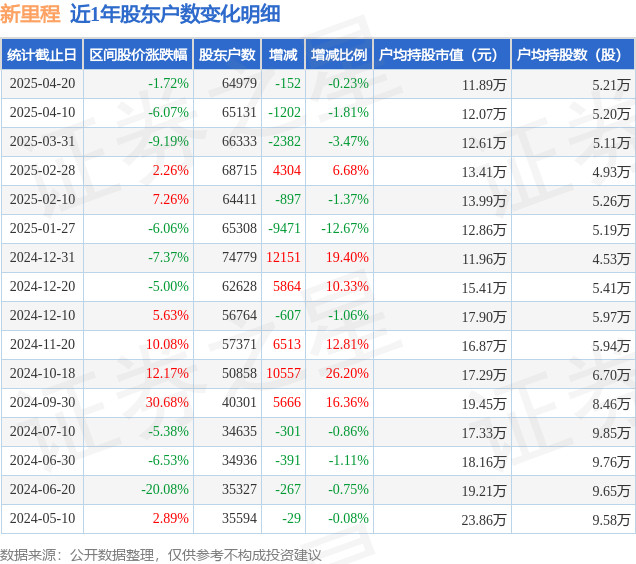636x564 pixels.
Task: Click the 近1年股东户数变化明细 title text
Action: [175, 14]
